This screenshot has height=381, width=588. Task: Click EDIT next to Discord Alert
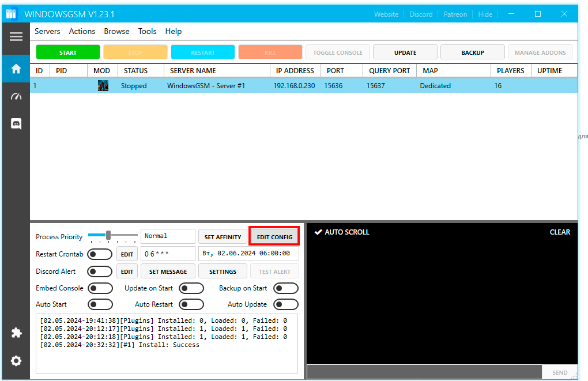click(127, 271)
